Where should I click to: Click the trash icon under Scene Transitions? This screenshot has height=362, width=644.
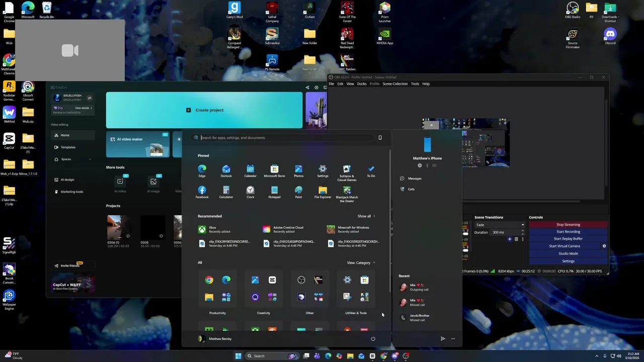point(516,239)
